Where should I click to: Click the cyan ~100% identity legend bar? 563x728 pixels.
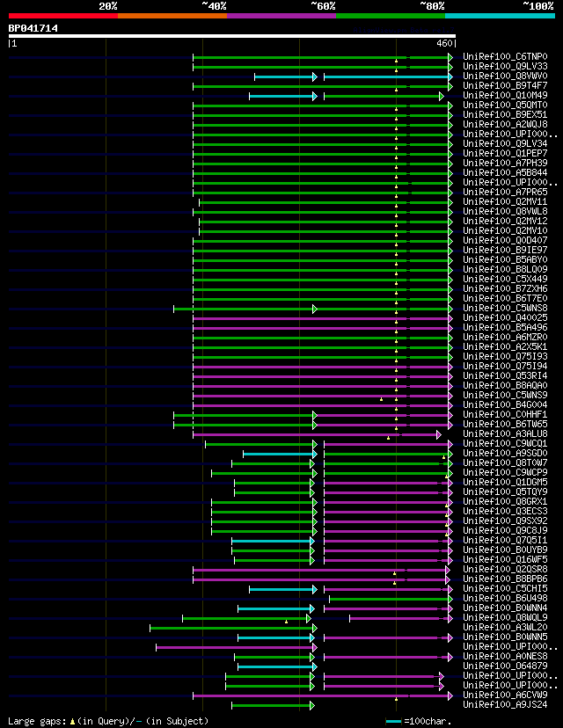(x=500, y=16)
